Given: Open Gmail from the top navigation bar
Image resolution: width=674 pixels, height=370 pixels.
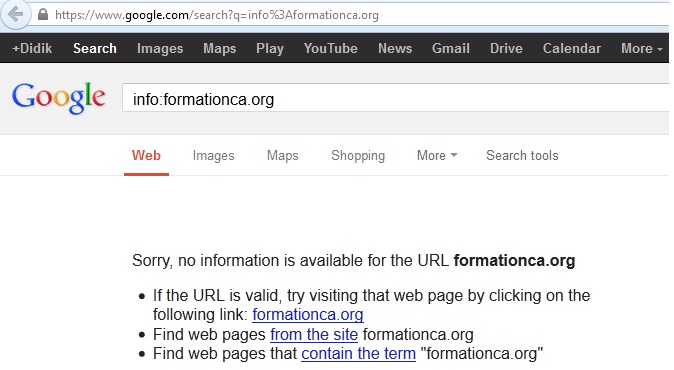Looking at the screenshot, I should [450, 48].
